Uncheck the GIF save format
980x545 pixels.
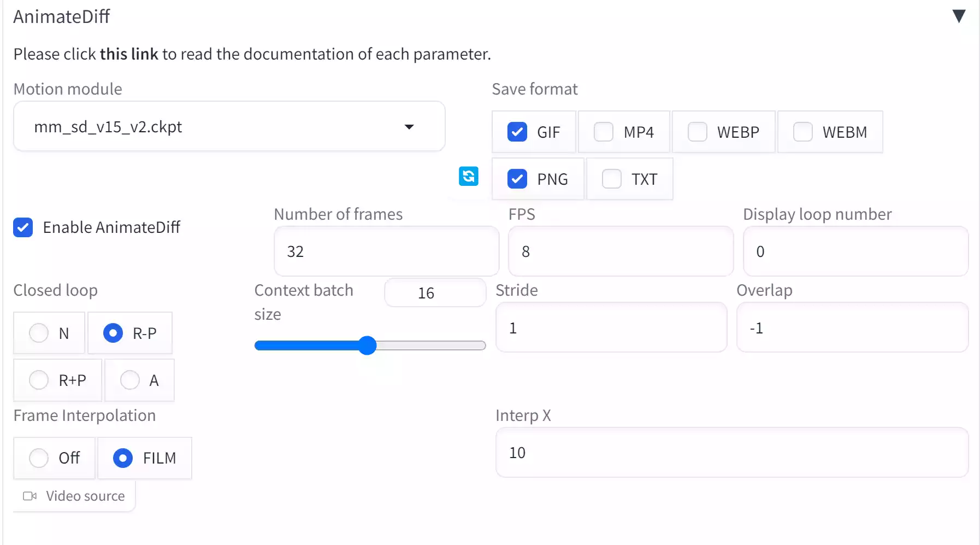517,132
